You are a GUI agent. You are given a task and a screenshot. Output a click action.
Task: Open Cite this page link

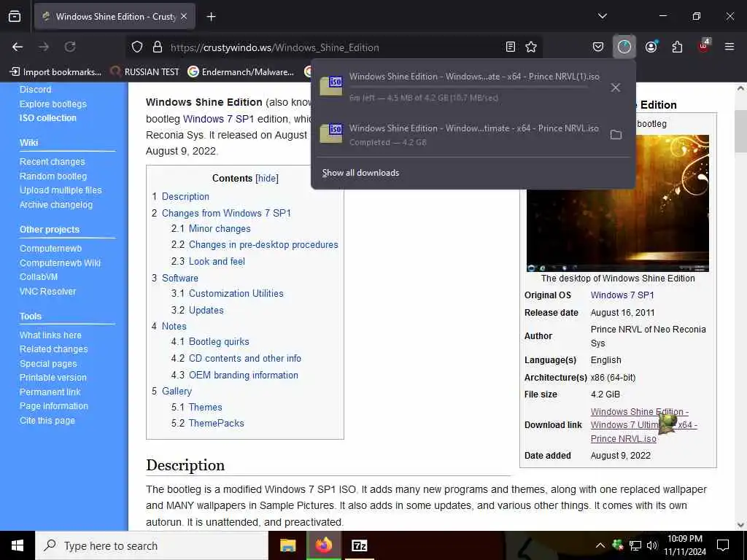click(x=47, y=421)
